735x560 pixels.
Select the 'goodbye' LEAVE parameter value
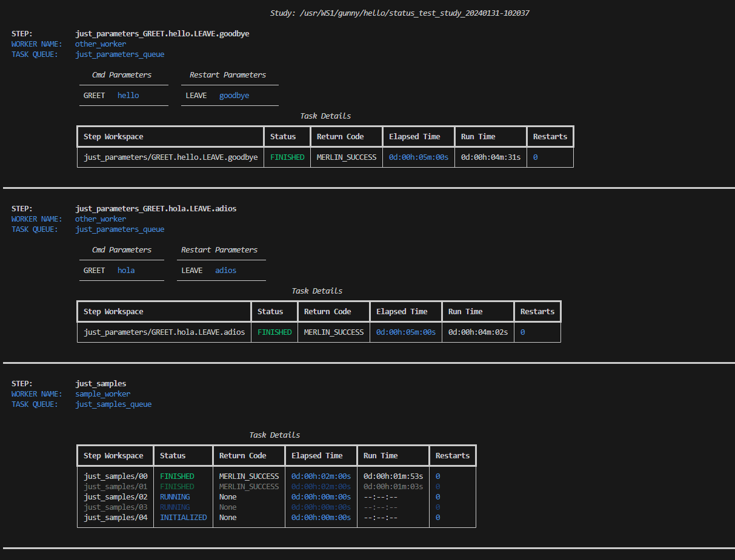(234, 96)
